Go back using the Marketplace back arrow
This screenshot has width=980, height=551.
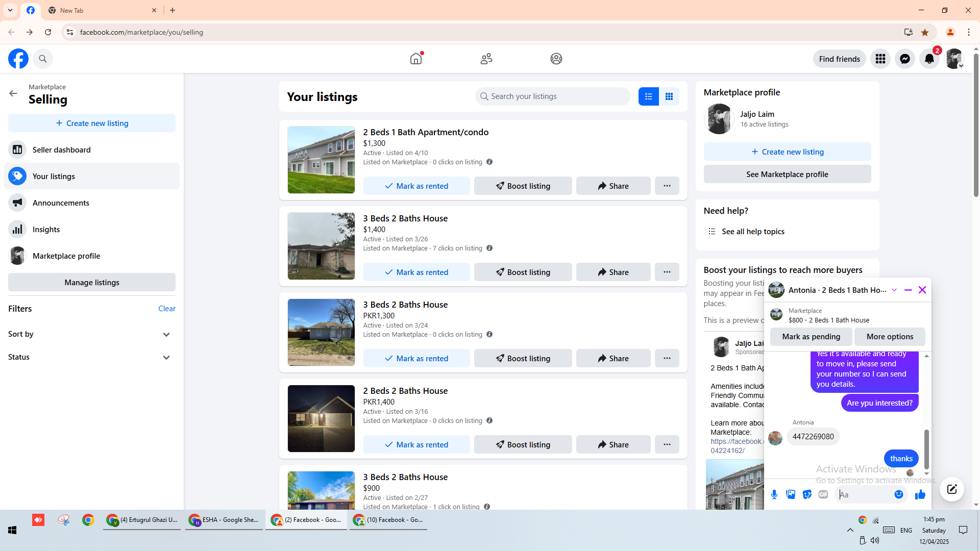click(x=13, y=93)
